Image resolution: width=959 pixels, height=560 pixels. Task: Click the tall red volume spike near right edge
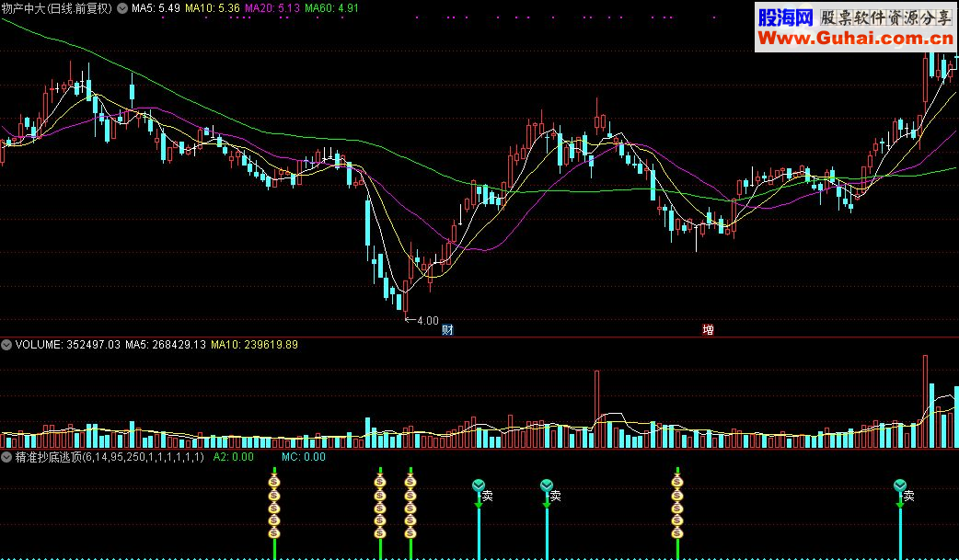click(925, 401)
